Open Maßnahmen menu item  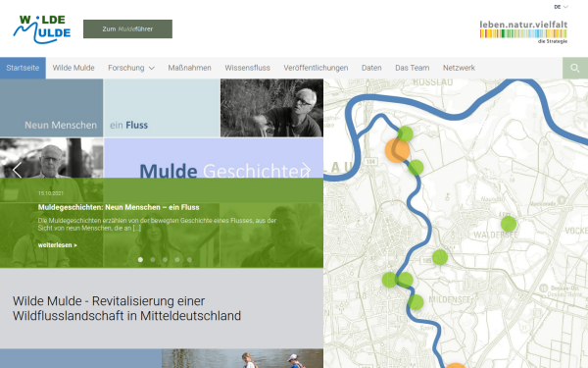click(x=189, y=68)
